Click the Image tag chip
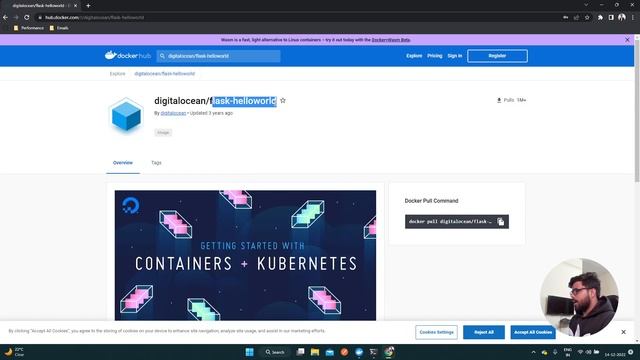The width and height of the screenshot is (640, 360). (163, 133)
